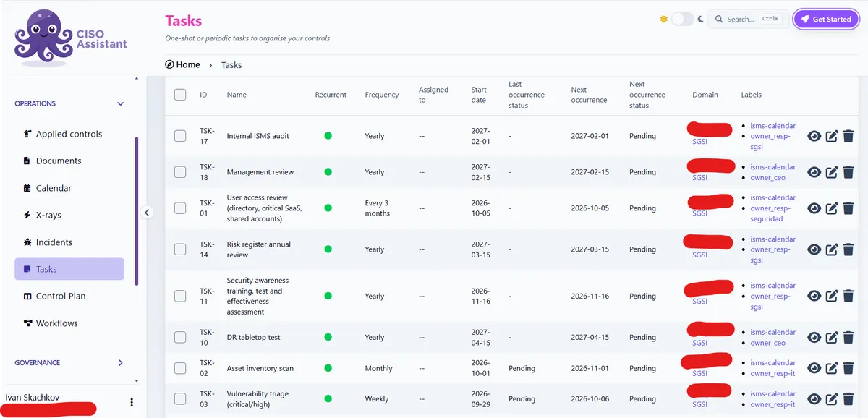View the User access review task

[x=814, y=208]
